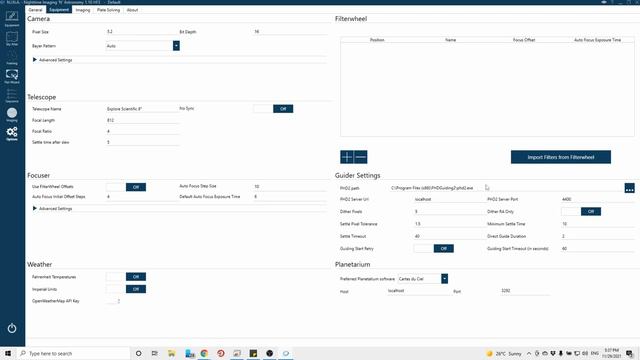Open the Framing sidebar section

[x=12, y=58]
